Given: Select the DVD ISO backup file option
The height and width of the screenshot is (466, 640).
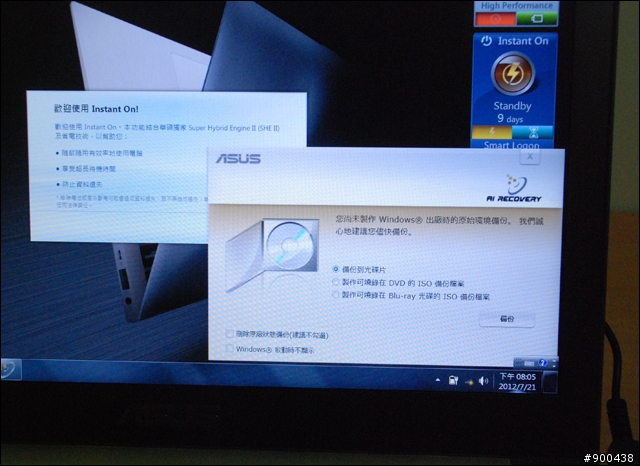Looking at the screenshot, I should click(x=336, y=282).
